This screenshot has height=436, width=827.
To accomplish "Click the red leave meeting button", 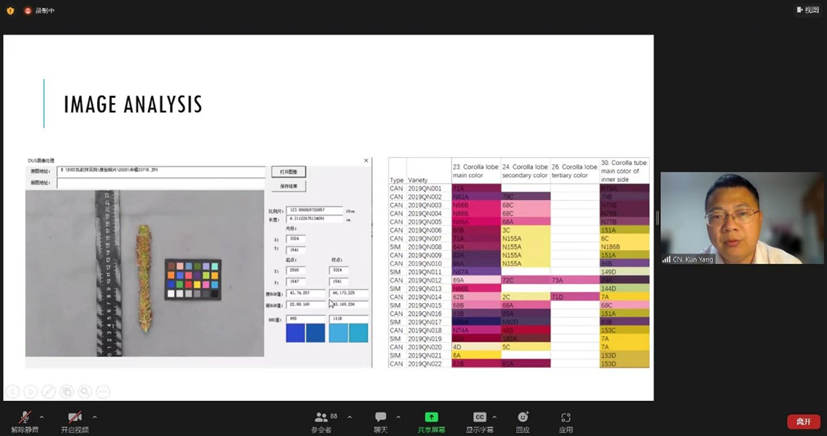I will 803,422.
